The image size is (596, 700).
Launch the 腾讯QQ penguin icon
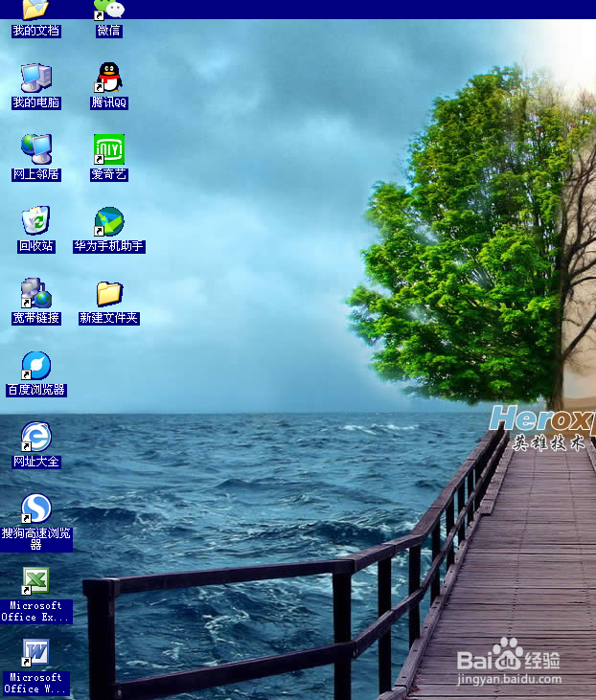click(108, 78)
